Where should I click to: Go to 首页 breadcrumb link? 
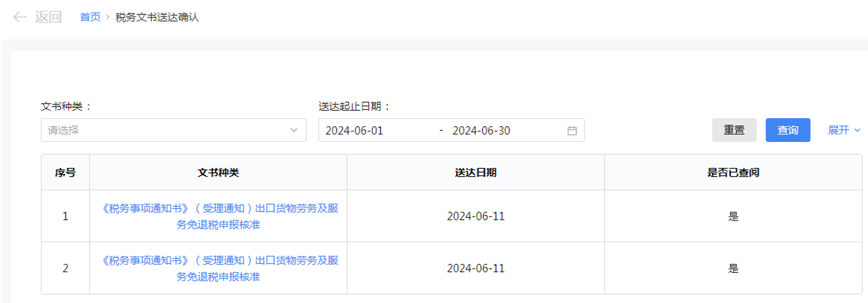(x=90, y=17)
